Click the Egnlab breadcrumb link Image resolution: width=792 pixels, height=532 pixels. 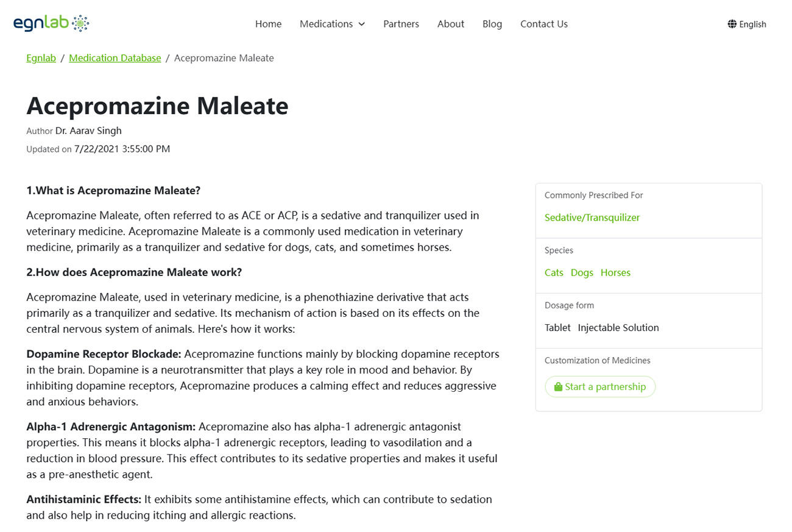coord(41,58)
